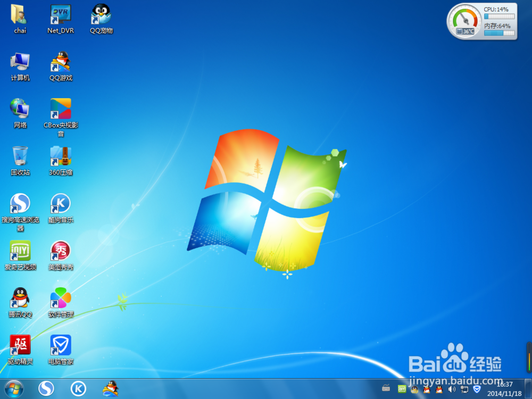Click the CPU 14% usage bar

click(499, 16)
